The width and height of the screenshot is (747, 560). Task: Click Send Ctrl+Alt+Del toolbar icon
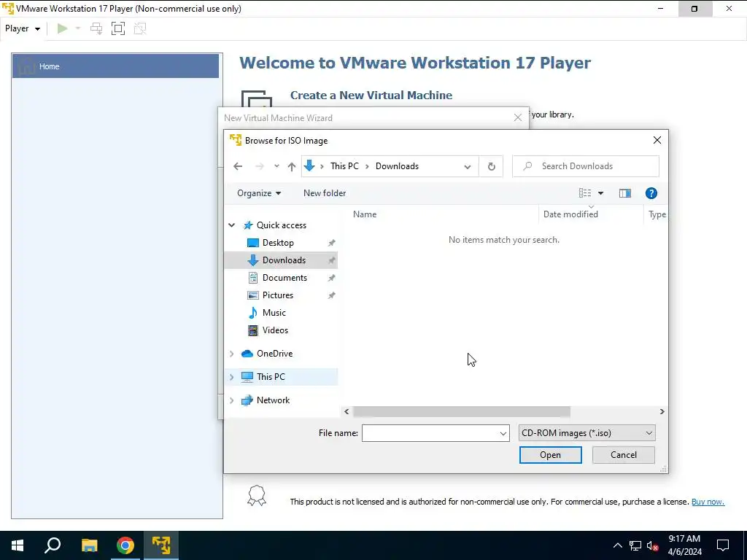coord(96,28)
